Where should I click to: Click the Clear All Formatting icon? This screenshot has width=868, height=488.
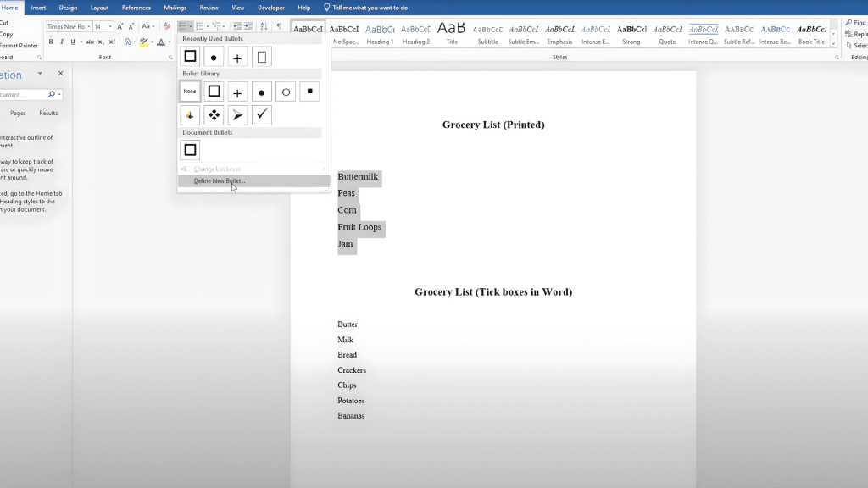coord(167,26)
